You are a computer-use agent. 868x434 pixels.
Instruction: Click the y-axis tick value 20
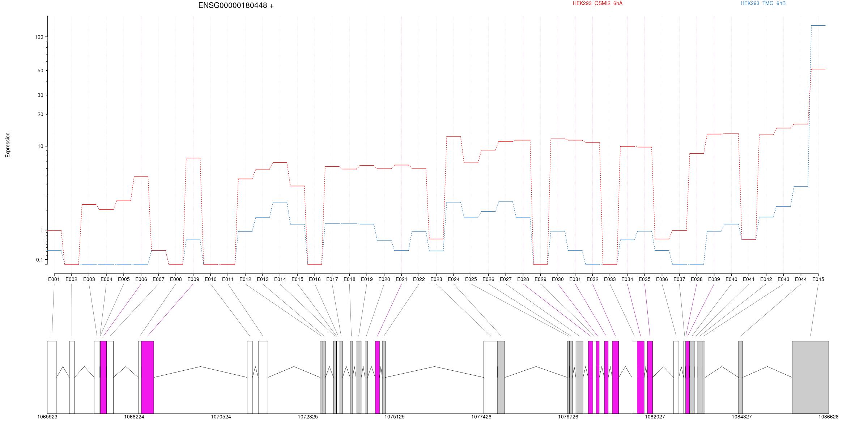(x=40, y=114)
